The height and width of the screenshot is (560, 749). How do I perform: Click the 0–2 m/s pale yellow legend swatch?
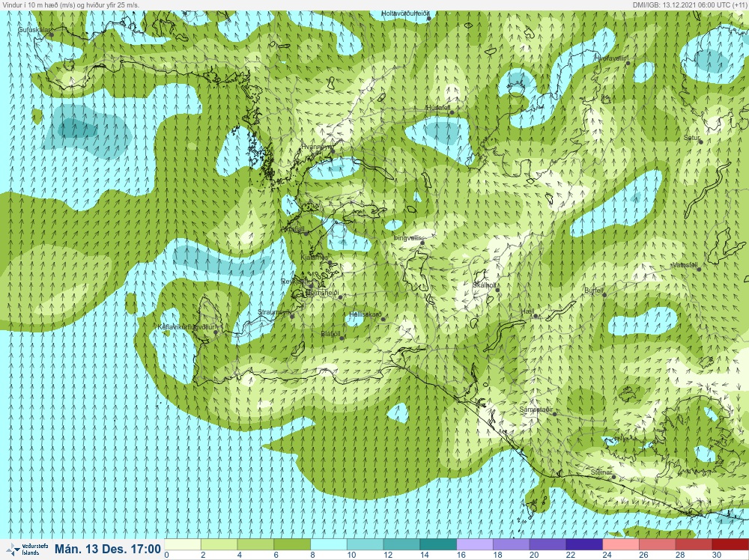(183, 545)
